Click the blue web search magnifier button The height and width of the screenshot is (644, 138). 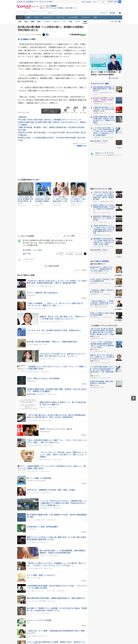(120, 2)
